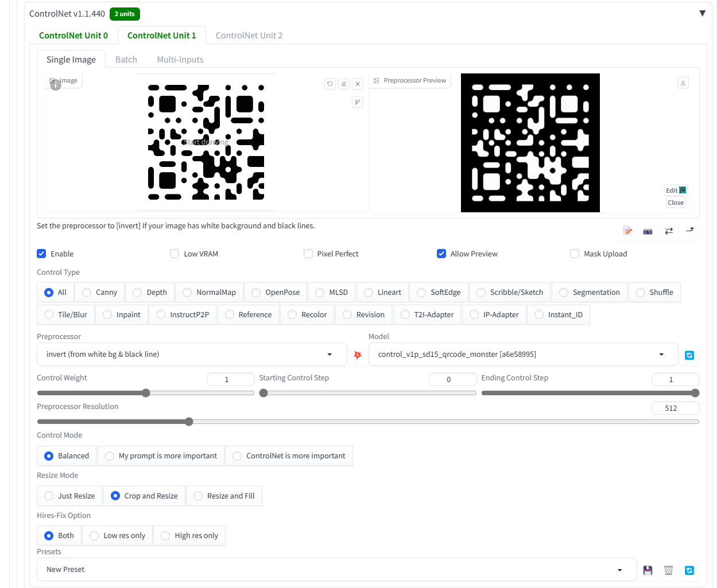This screenshot has width=717, height=588.
Task: Click the info circle on the Image label
Action: click(56, 85)
